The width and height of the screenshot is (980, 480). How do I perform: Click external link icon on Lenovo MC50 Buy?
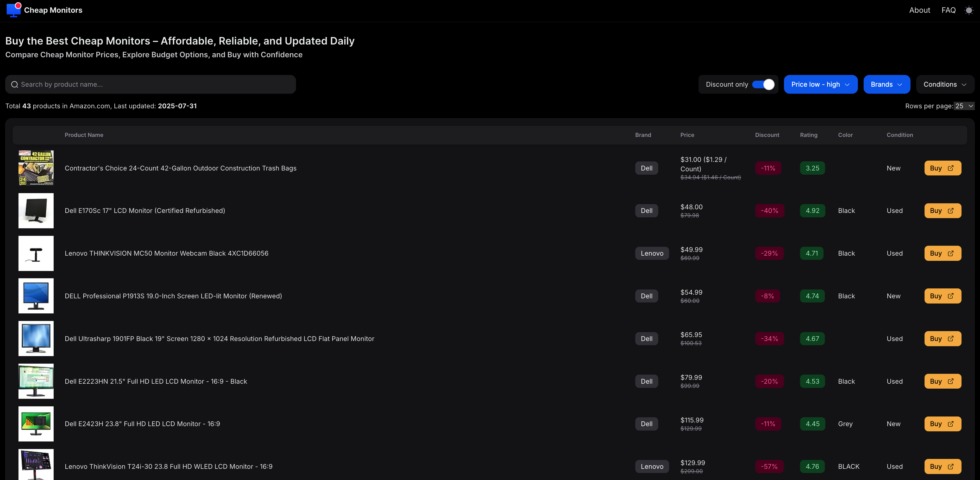click(951, 253)
